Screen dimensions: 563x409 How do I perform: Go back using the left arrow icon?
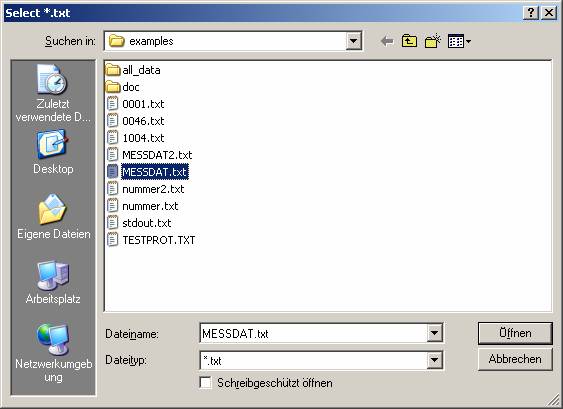[x=387, y=41]
